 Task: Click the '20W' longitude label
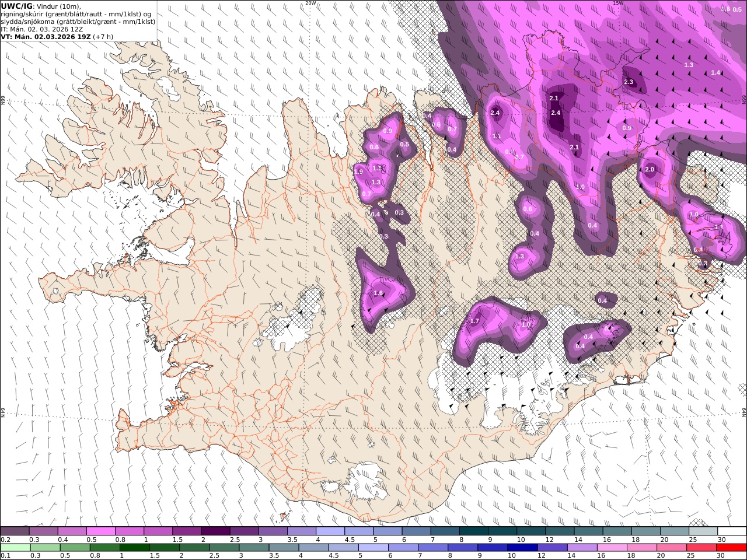click(311, 3)
